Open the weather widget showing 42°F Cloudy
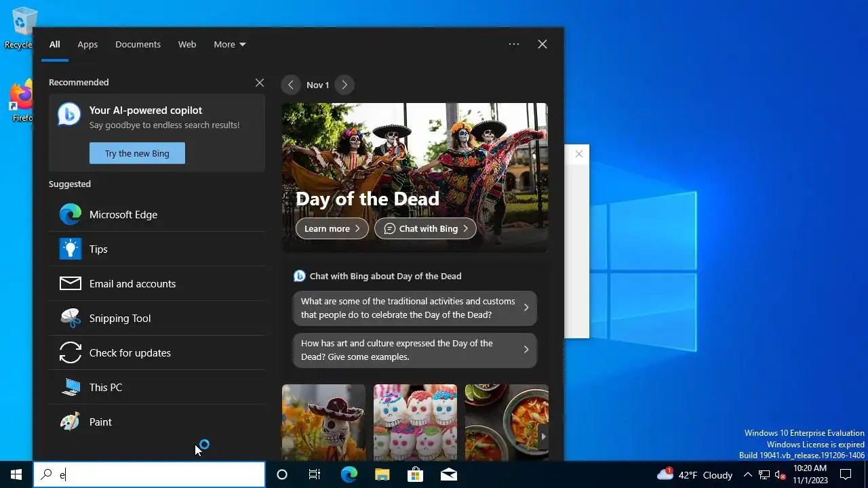 tap(694, 474)
